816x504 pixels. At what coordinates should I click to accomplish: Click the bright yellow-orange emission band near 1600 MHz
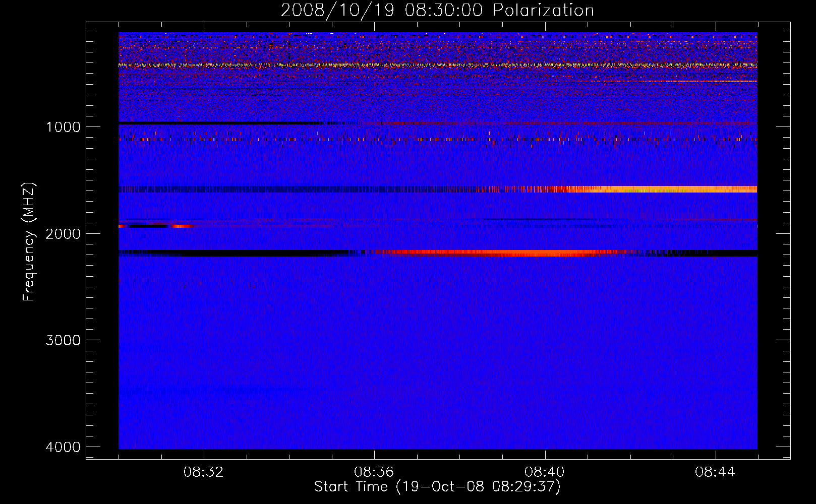click(x=661, y=190)
